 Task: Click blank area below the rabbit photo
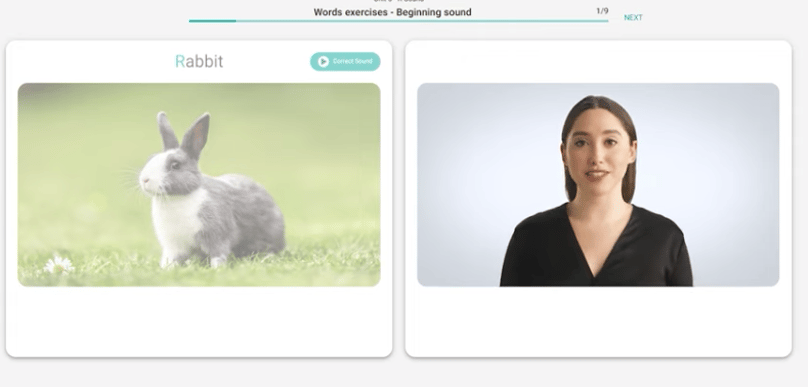click(199, 320)
